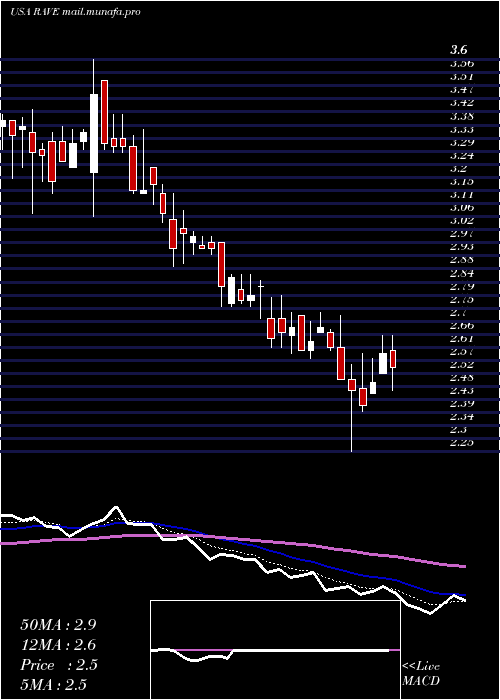
Task: Click inside the MACD inset chart box
Action: [275, 650]
